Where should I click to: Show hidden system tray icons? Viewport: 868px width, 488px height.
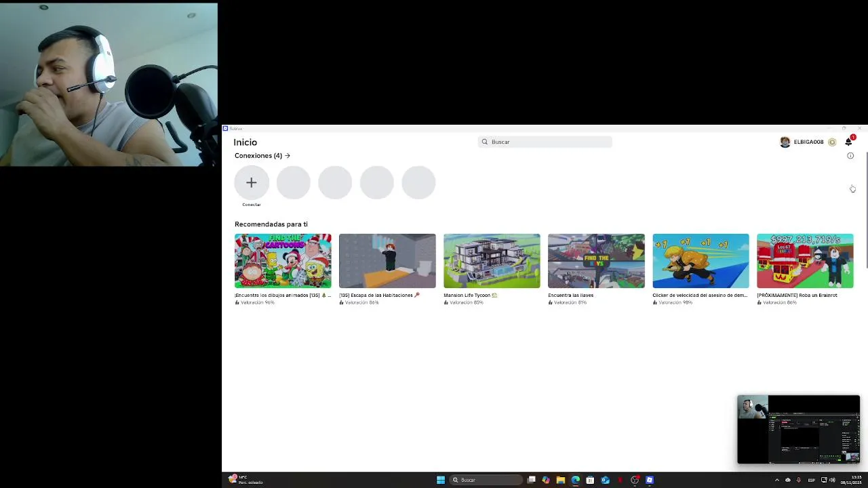[777, 480]
